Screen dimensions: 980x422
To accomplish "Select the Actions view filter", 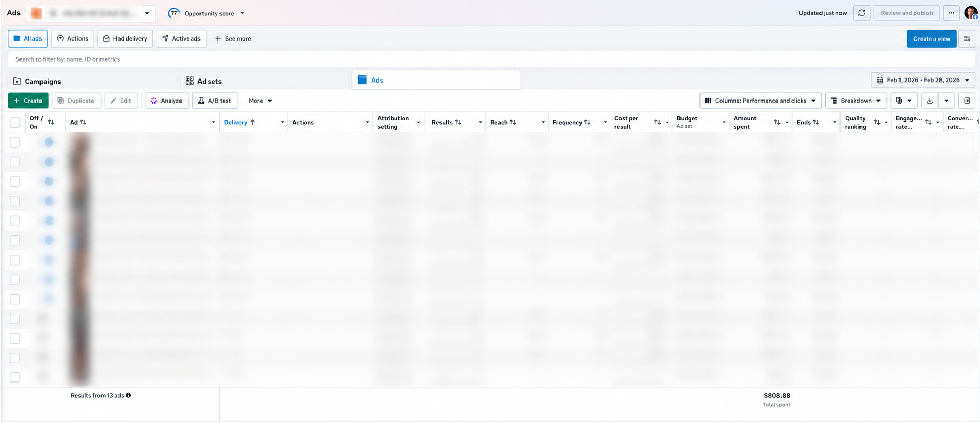I will (x=72, y=39).
